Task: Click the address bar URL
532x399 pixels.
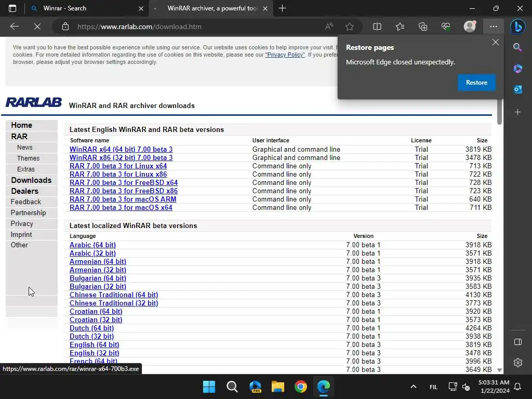Action: 139,26
